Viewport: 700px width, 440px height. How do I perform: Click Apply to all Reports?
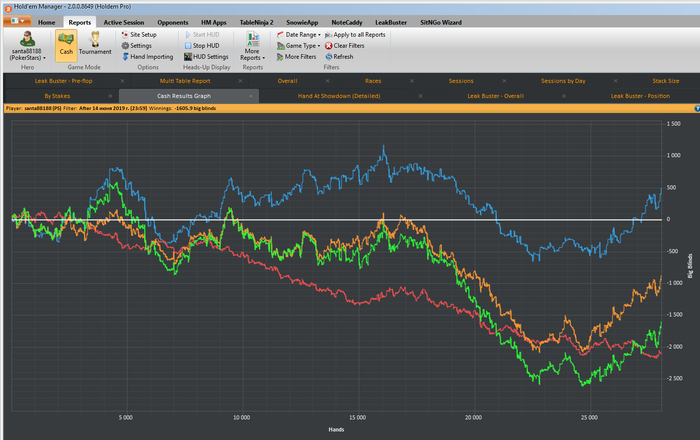click(x=355, y=34)
